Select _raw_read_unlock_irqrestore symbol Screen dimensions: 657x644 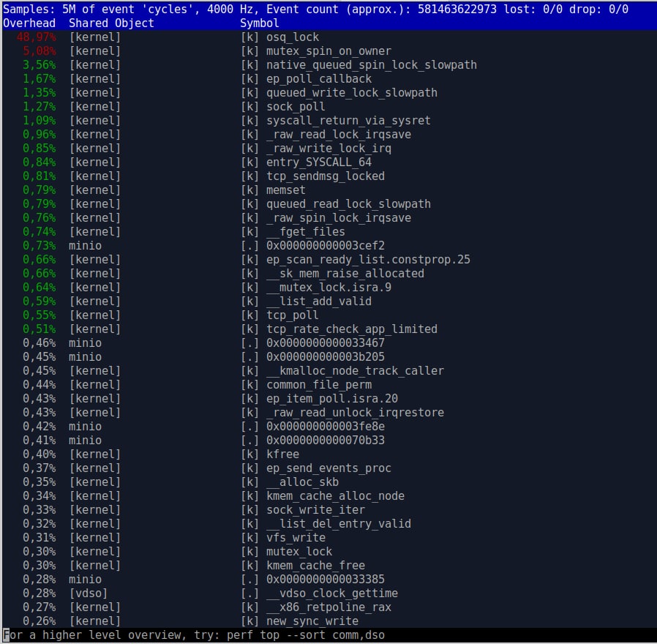pos(355,412)
